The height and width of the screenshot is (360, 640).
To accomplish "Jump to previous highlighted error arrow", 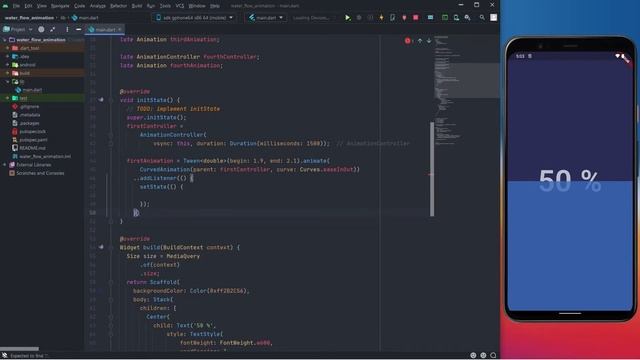I will (x=420, y=40).
